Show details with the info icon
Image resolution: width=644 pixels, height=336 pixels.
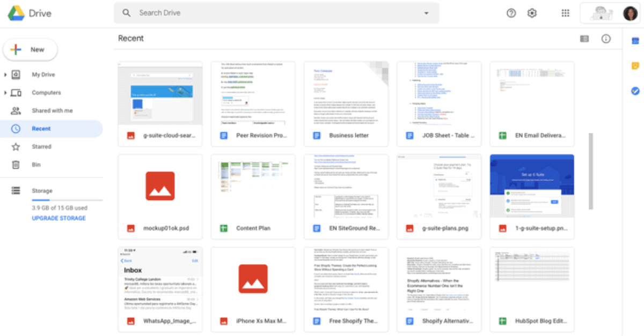(x=606, y=39)
